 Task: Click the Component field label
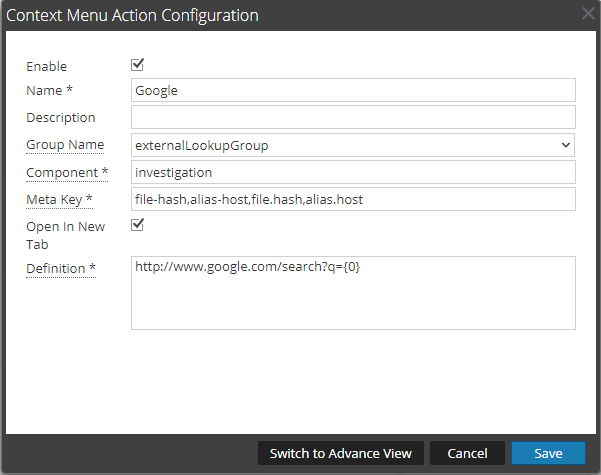pos(66,173)
